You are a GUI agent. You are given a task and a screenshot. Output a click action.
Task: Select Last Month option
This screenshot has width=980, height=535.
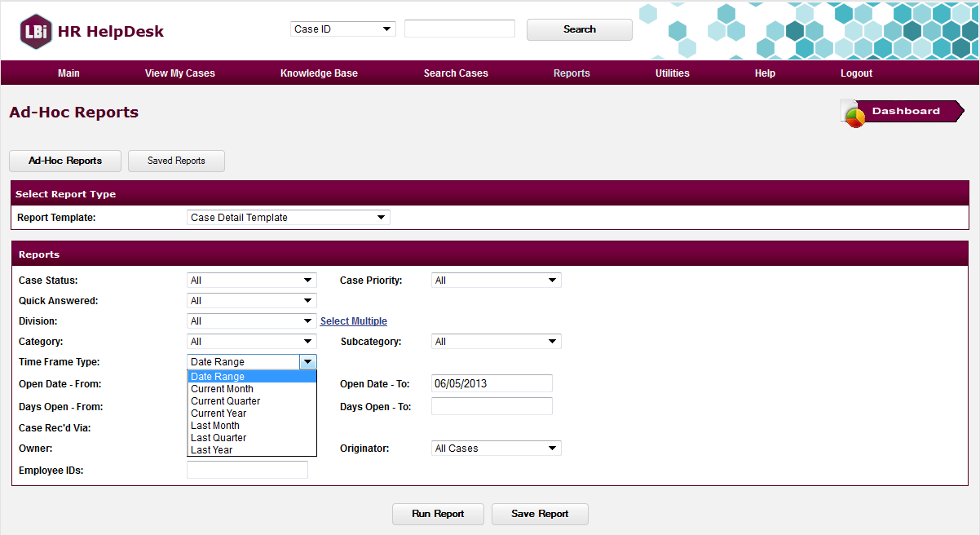(252, 426)
